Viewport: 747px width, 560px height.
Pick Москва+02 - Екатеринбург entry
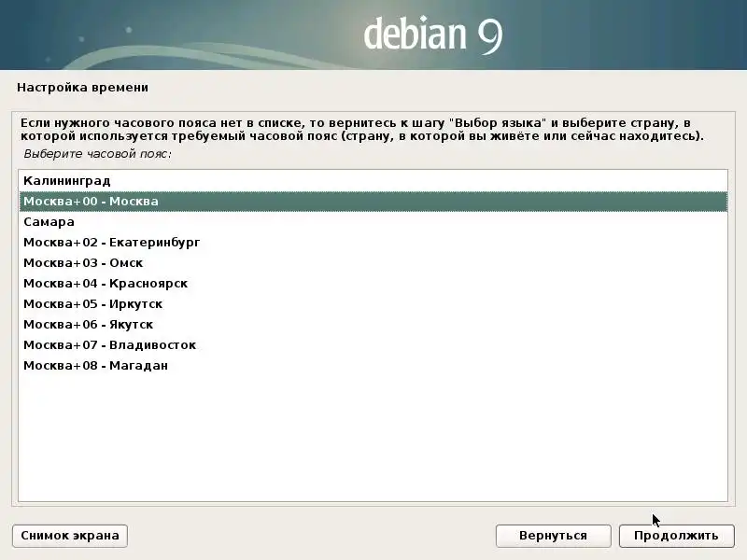(x=373, y=243)
